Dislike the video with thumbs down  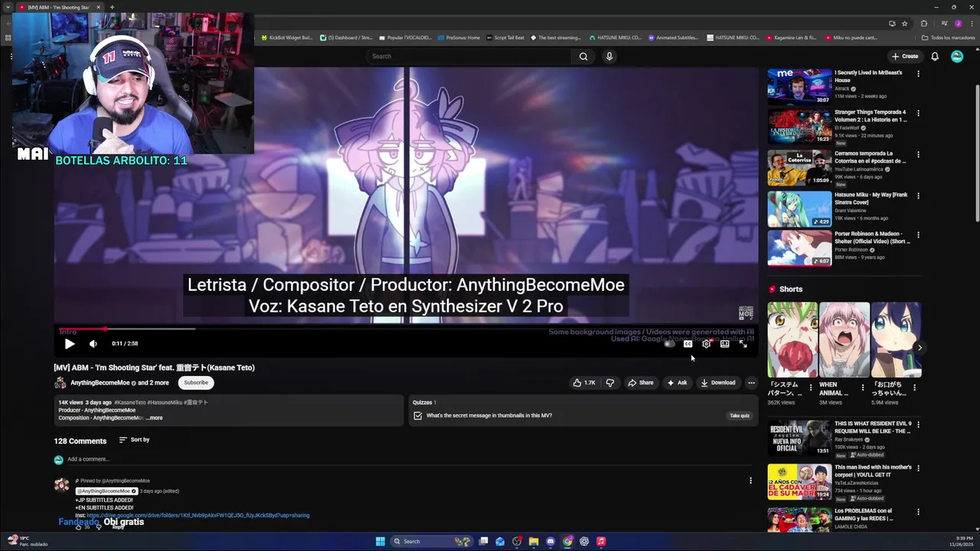[x=610, y=383]
